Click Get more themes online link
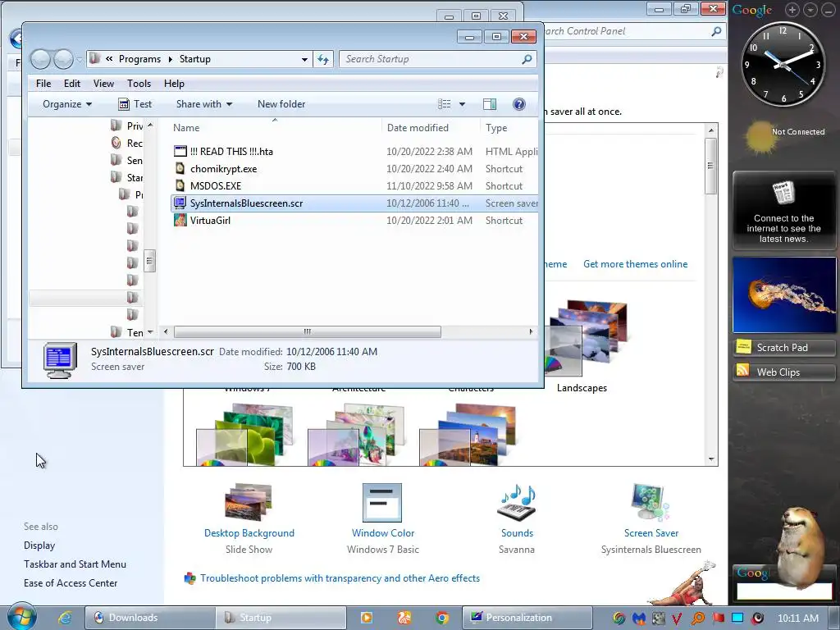This screenshot has width=840, height=630. point(635,264)
